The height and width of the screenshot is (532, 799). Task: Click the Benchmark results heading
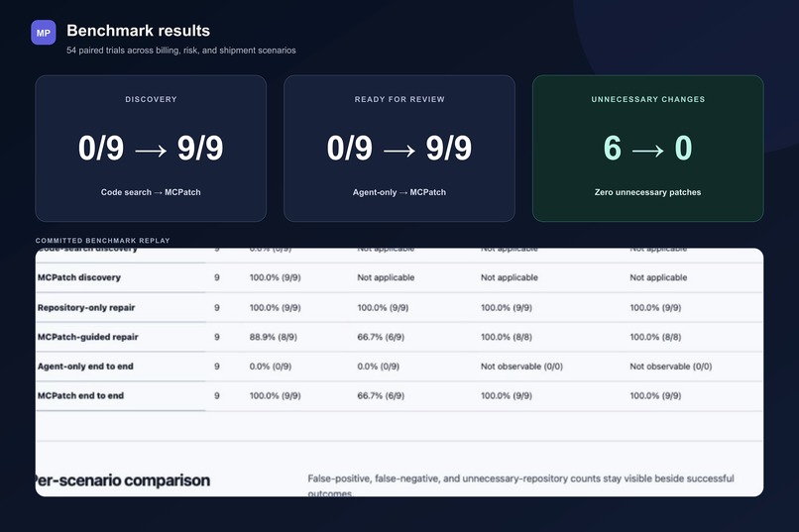[138, 31]
